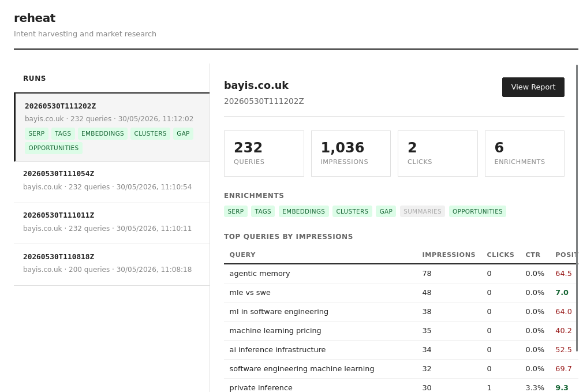Click the 'agentic memory' query row
Screen dimensions: 583x392
tap(401, 274)
